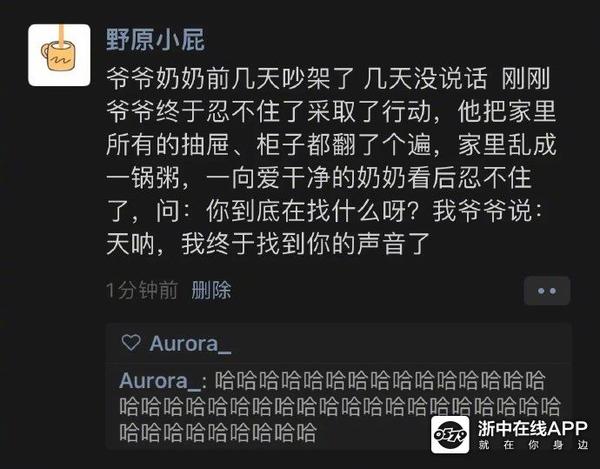Viewport: 600px width, 469px height.
Task: Tap the heart icon in likes row
Action: pos(131,343)
